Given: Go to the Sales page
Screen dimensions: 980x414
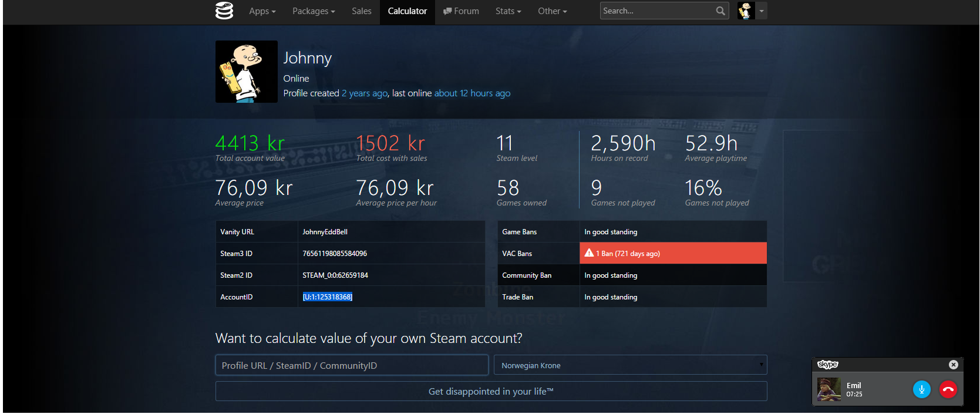Looking at the screenshot, I should tap(362, 11).
